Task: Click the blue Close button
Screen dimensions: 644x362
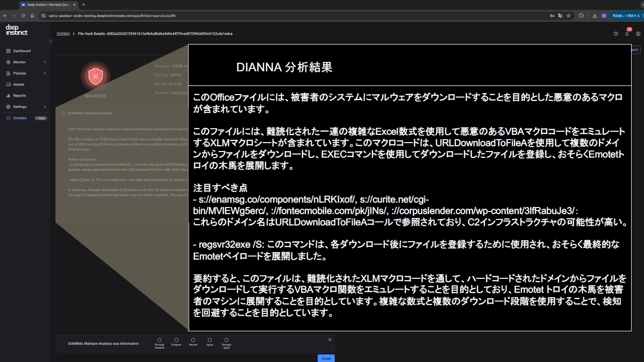Action: point(326,359)
